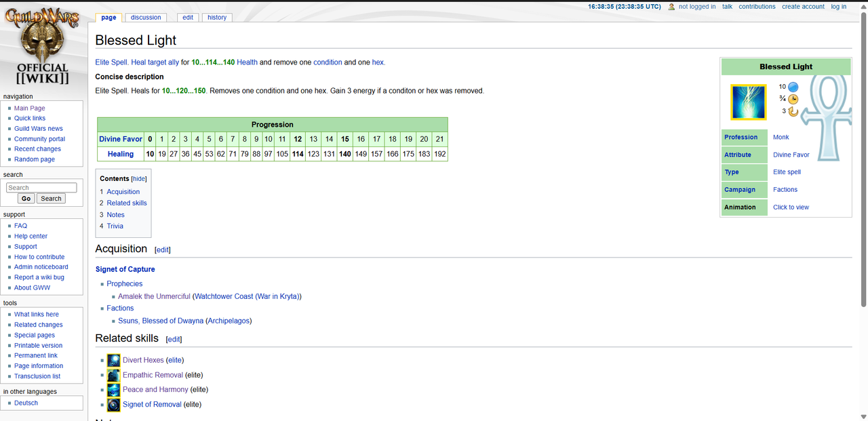Open the discussion tab
Viewport: 868px width, 421px height.
click(146, 18)
